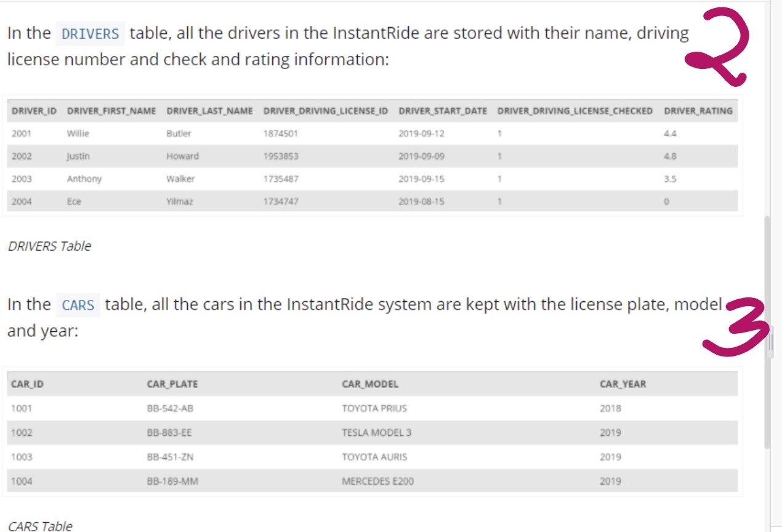This screenshot has height=532, width=782.
Task: Select car ID cell 1004
Action: (22, 482)
